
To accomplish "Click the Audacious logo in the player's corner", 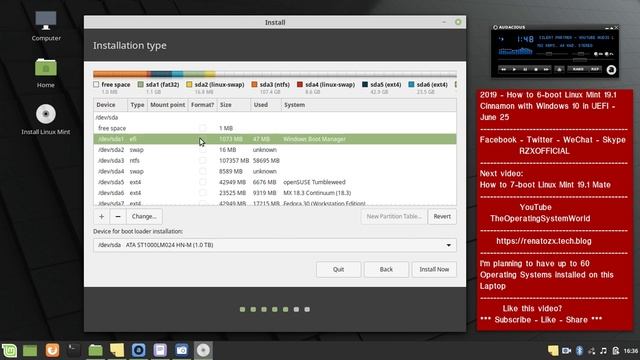I will [x=611, y=70].
